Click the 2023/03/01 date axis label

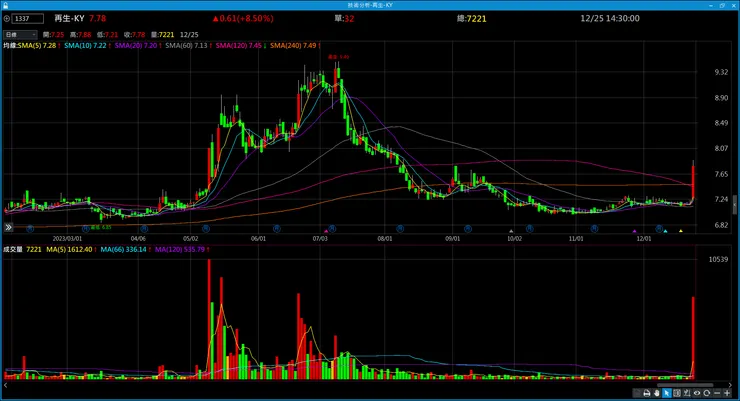67,239
